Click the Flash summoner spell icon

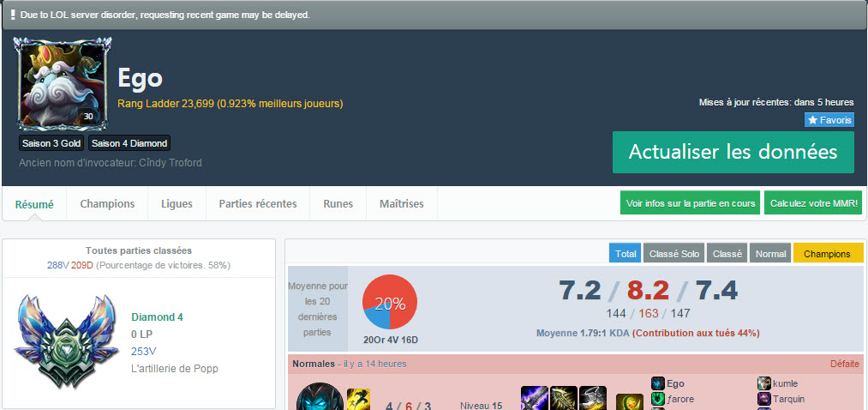point(358,399)
